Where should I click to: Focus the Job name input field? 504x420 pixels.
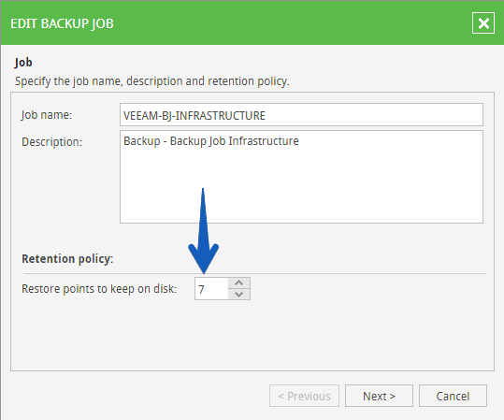pyautogui.click(x=301, y=115)
